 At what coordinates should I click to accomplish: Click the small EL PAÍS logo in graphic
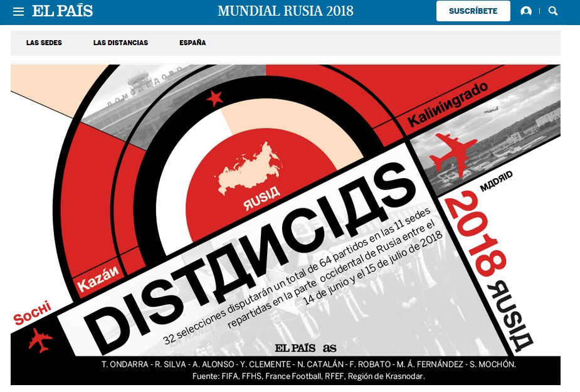click(x=295, y=348)
